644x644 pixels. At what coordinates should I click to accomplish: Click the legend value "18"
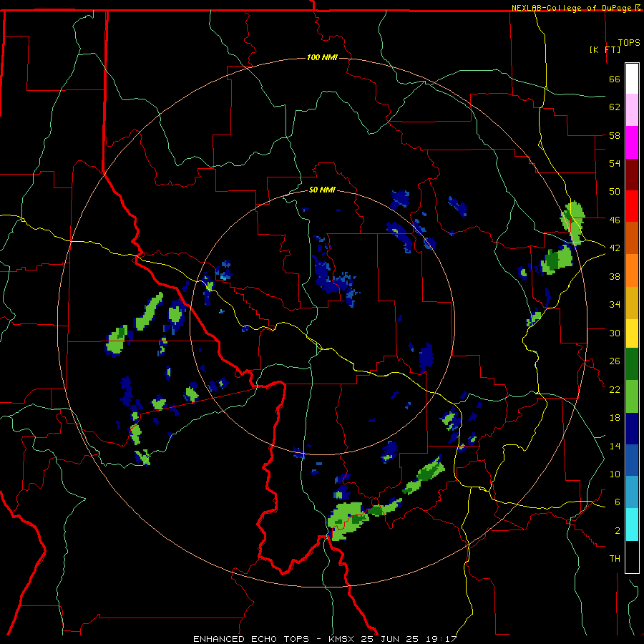pos(615,418)
